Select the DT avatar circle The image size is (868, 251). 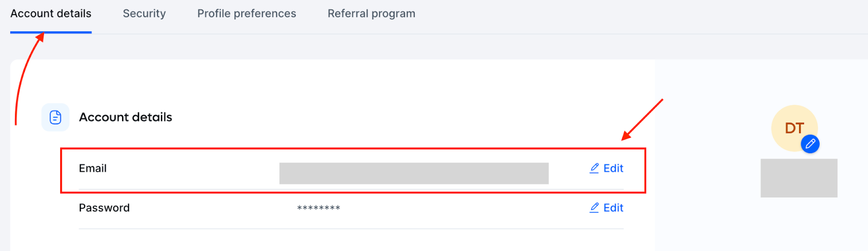click(794, 128)
